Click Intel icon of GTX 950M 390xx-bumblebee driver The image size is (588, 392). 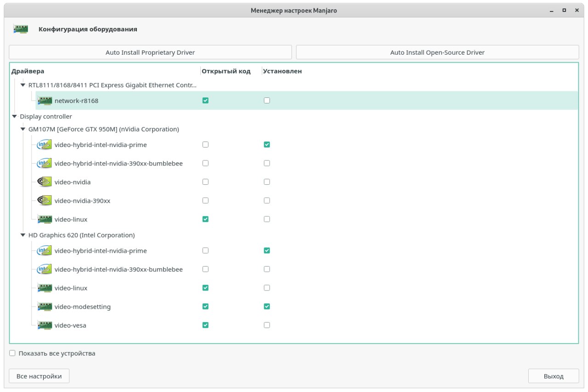click(x=45, y=163)
